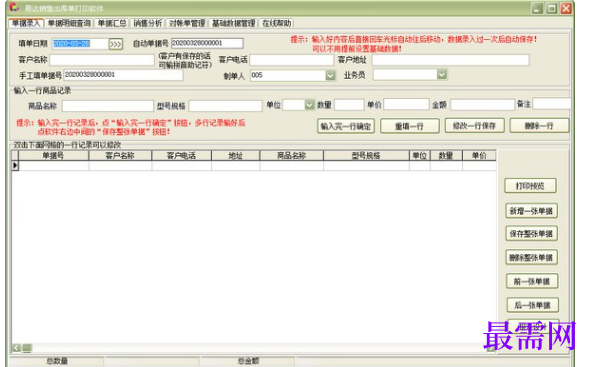This screenshot has width=595, height=367.
Task: Click the 删除整张单据 button
Action: [532, 258]
